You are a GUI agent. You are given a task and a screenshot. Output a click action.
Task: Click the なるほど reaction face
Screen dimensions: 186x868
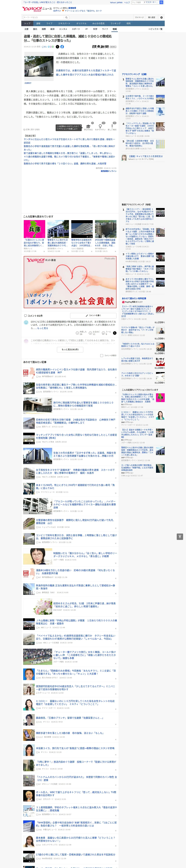click(x=91, y=333)
